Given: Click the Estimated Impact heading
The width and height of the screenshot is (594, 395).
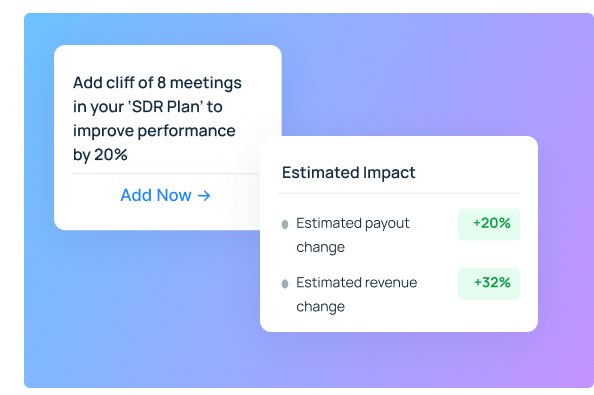Looking at the screenshot, I should (349, 173).
